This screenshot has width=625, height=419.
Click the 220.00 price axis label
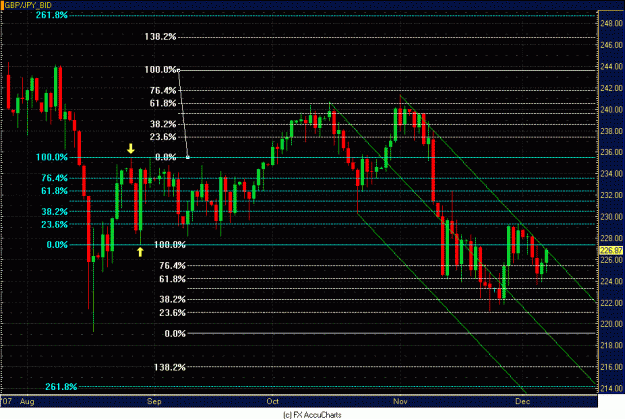point(611,324)
